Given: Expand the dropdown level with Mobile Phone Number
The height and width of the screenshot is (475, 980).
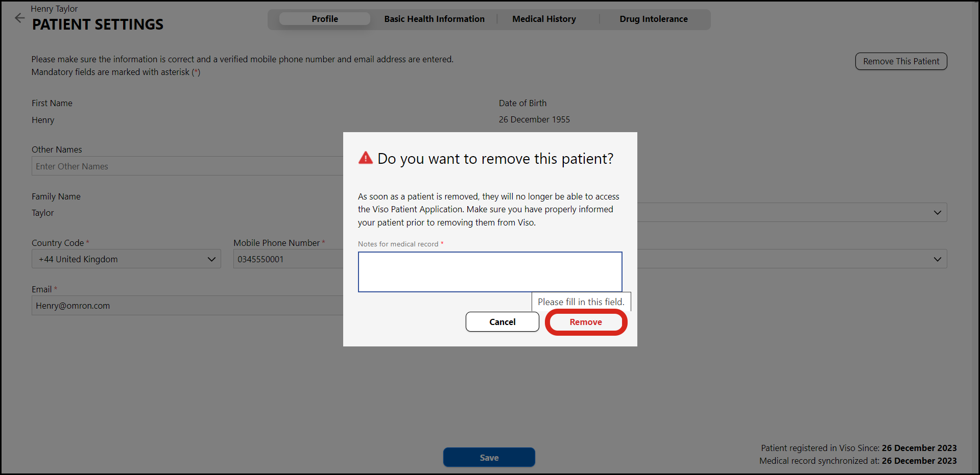Looking at the screenshot, I should (937, 259).
